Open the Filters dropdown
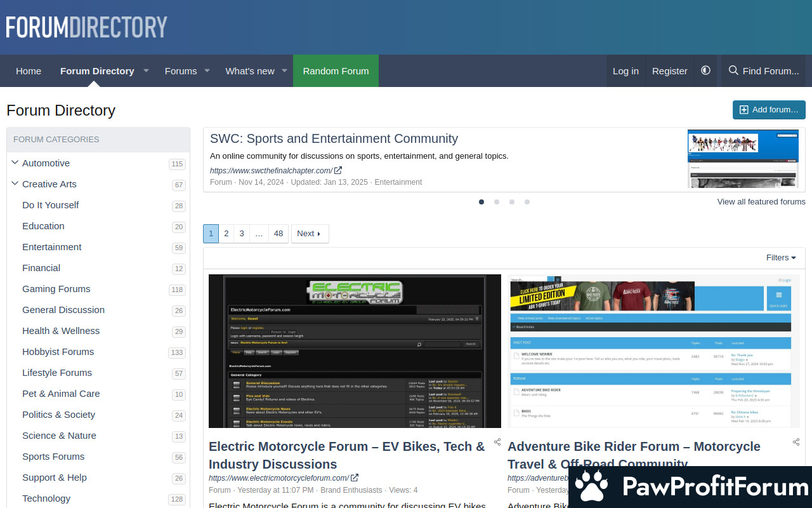This screenshot has height=508, width=812. coord(781,257)
